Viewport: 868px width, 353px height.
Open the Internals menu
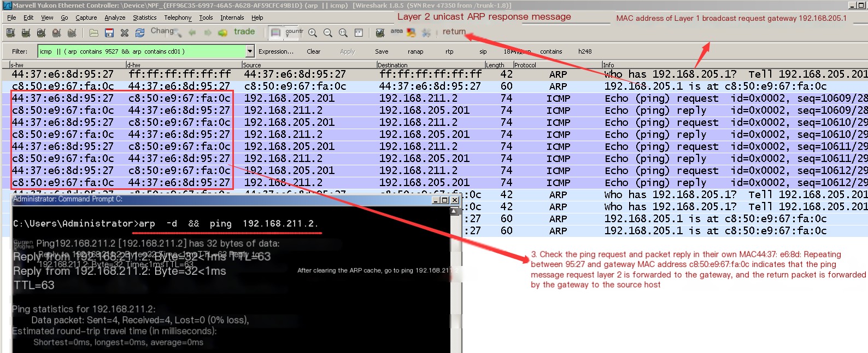(232, 18)
